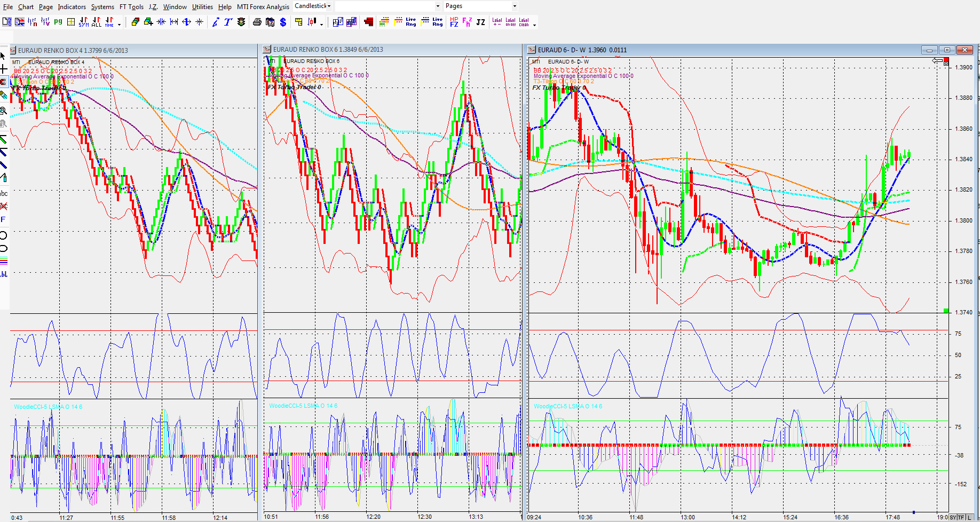
Task: Click the cascade windows icon
Action: (136, 22)
